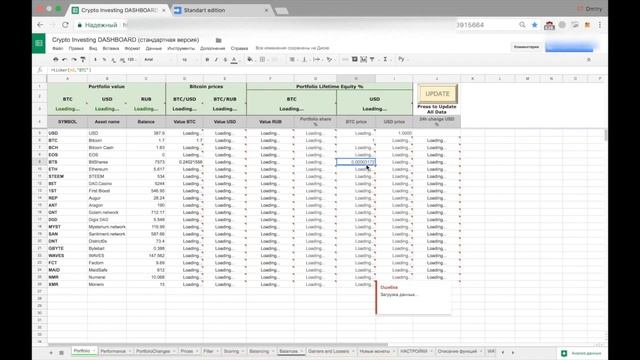This screenshot has height=360, width=640.
Task: Open the text color picker
Action: pos(234,60)
